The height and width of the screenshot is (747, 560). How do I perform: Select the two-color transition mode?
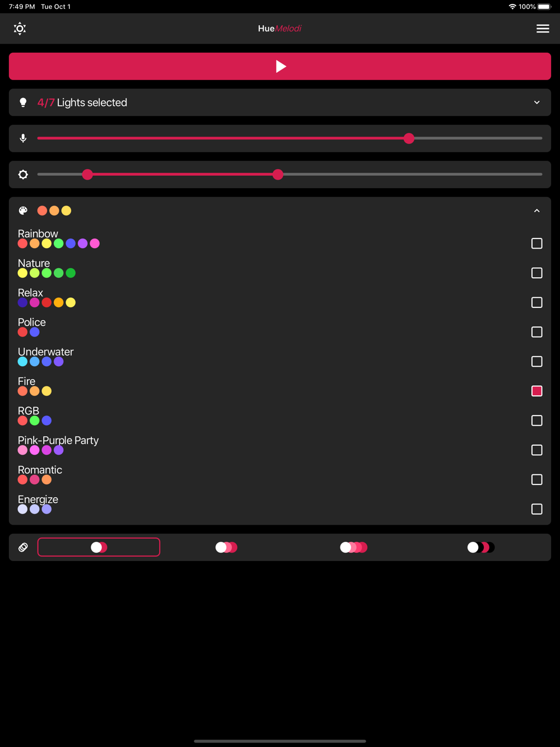point(226,547)
